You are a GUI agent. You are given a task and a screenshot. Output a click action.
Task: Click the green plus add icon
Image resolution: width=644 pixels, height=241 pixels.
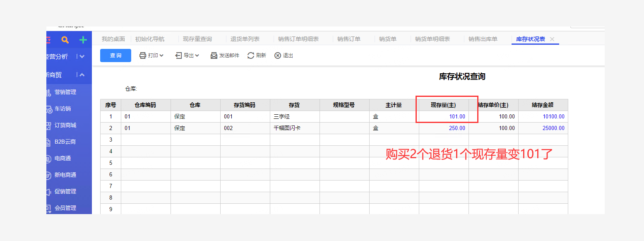pos(83,40)
